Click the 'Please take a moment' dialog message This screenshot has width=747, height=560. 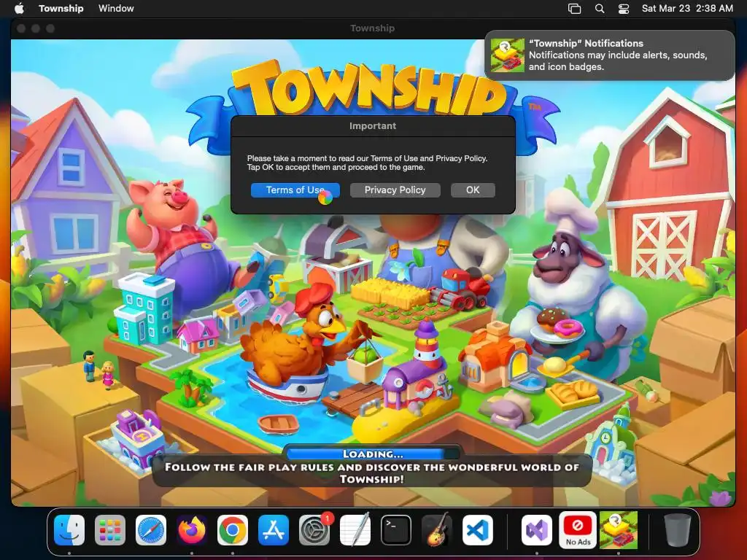tap(367, 163)
